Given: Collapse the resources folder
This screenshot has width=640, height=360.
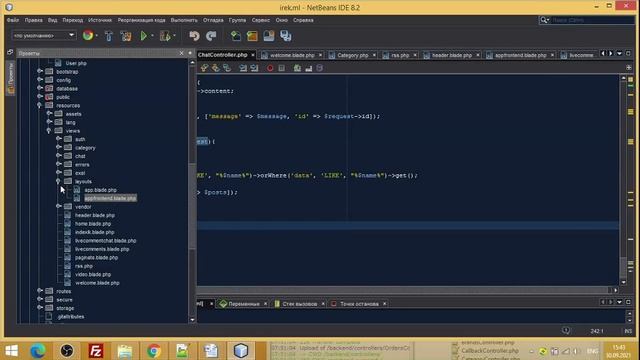Looking at the screenshot, I should point(40,105).
